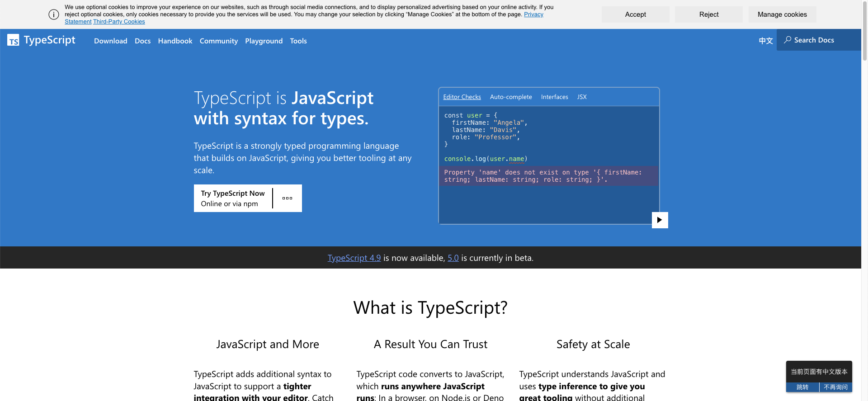Open the Download menu item
This screenshot has height=401, width=868.
pyautogui.click(x=111, y=41)
